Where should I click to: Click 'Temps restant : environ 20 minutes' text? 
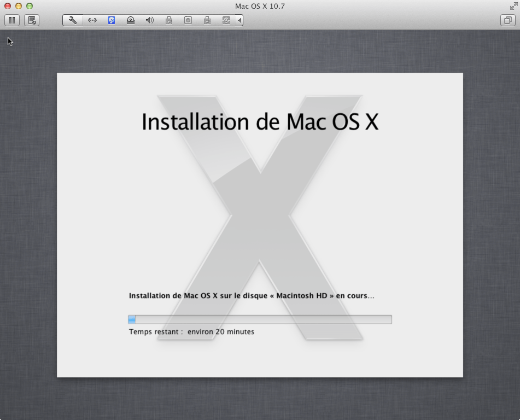pos(192,332)
